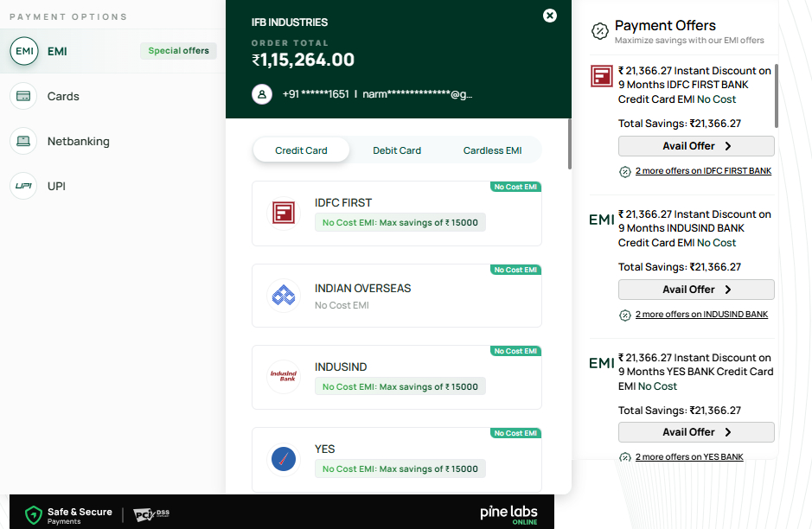Click the Special offers badge

pyautogui.click(x=178, y=51)
